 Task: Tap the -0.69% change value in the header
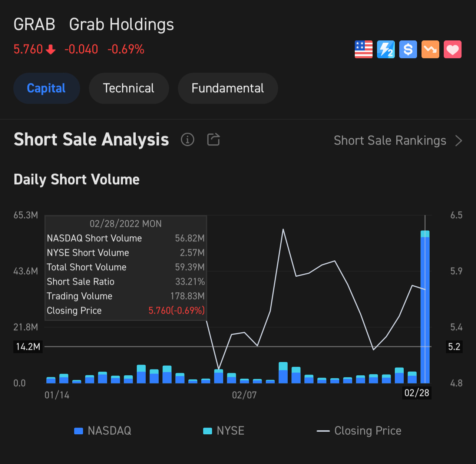126,49
